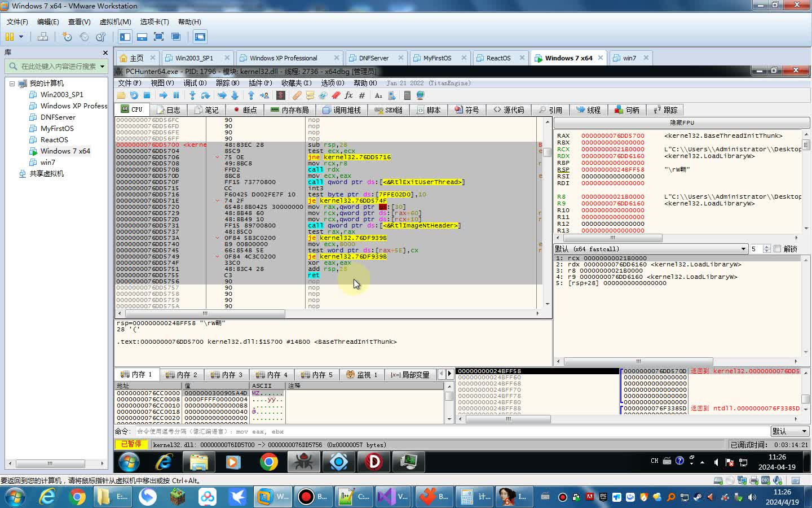The height and width of the screenshot is (508, 812).
Task: Open the 内存 2 dump tab
Action: pyautogui.click(x=182, y=374)
